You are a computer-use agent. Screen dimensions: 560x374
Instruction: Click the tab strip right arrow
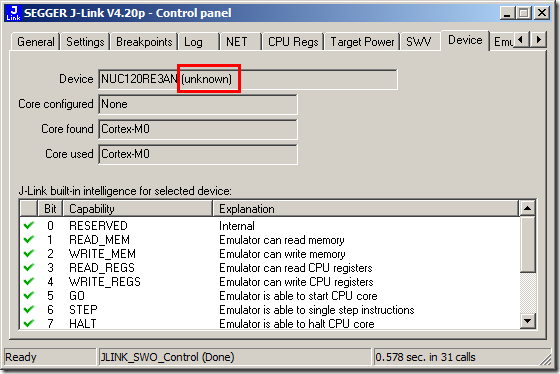click(x=538, y=39)
